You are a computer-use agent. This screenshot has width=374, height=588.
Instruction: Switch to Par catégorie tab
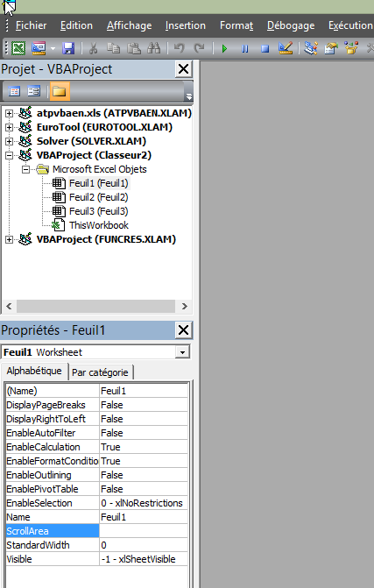tap(100, 372)
